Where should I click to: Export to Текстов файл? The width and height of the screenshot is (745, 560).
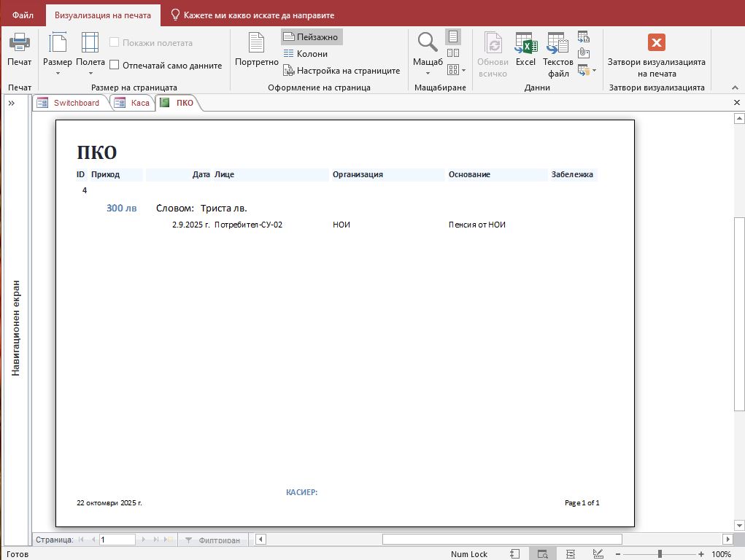coord(558,54)
